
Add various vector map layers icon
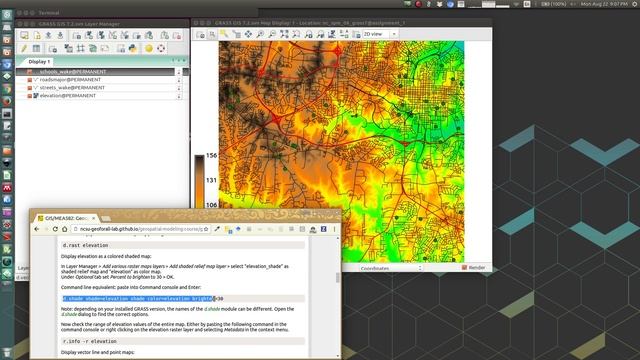(x=125, y=36)
